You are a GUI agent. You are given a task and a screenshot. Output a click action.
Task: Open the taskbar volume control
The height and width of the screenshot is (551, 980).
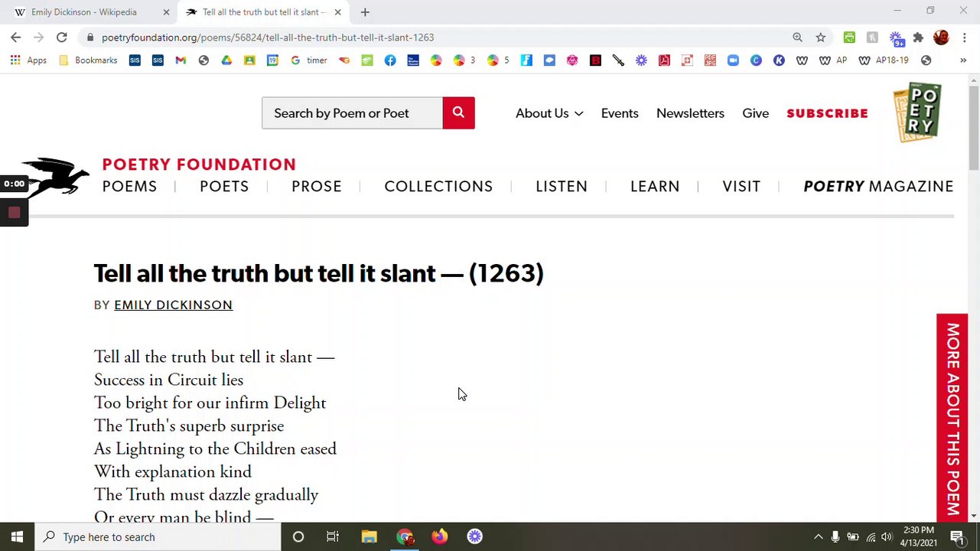point(887,537)
